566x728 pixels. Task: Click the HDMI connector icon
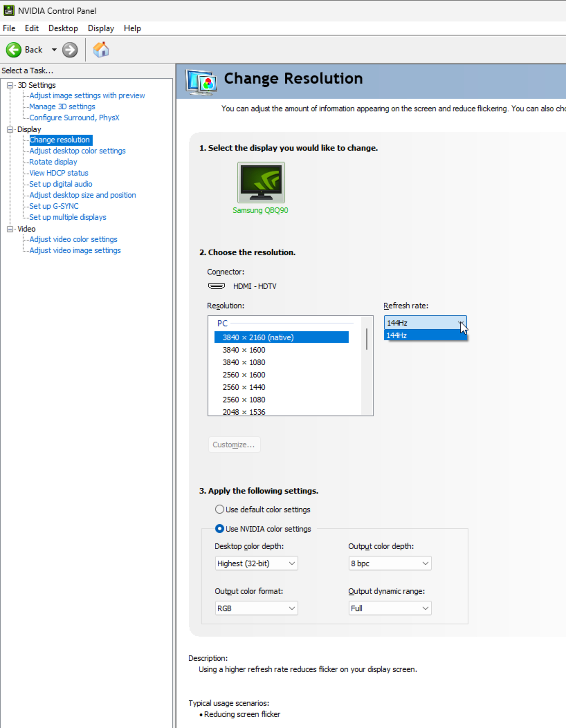pyautogui.click(x=217, y=286)
